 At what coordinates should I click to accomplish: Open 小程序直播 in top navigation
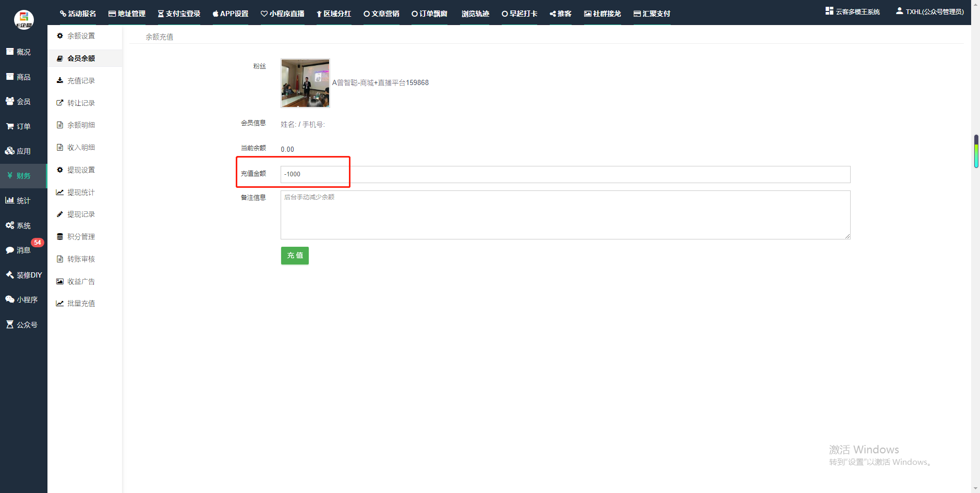[x=282, y=14]
